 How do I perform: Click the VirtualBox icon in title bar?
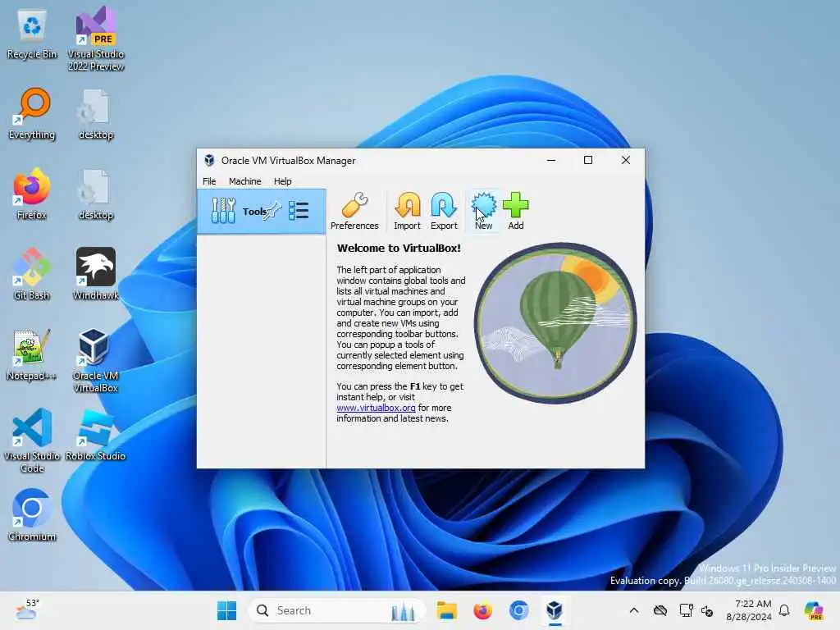point(209,160)
